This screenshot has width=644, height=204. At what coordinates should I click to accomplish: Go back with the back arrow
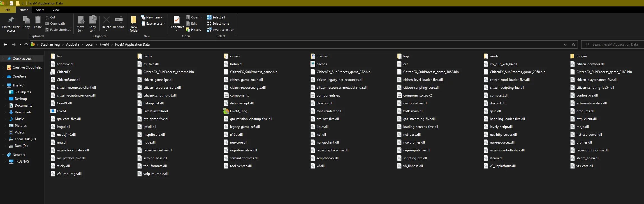tap(5, 44)
